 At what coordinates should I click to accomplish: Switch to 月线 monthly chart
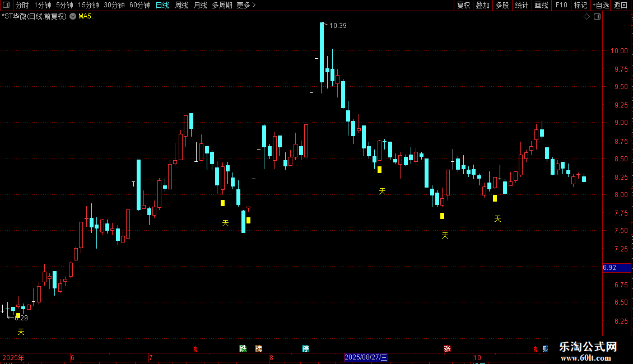(x=200, y=5)
